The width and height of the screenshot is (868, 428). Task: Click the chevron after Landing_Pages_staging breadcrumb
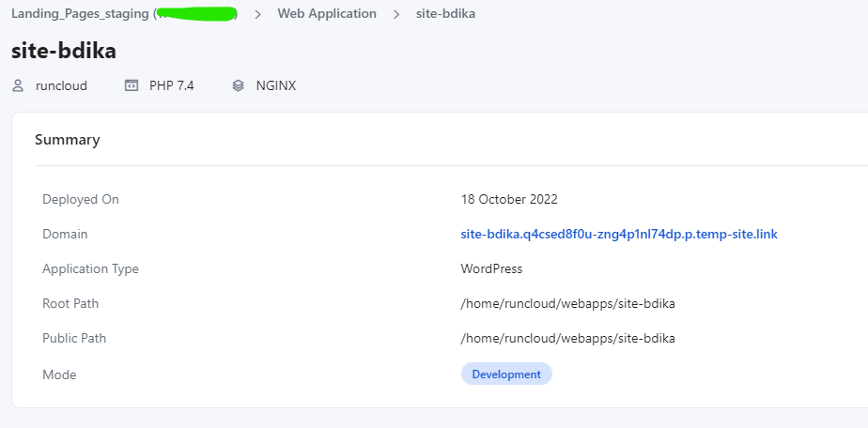coord(257,14)
